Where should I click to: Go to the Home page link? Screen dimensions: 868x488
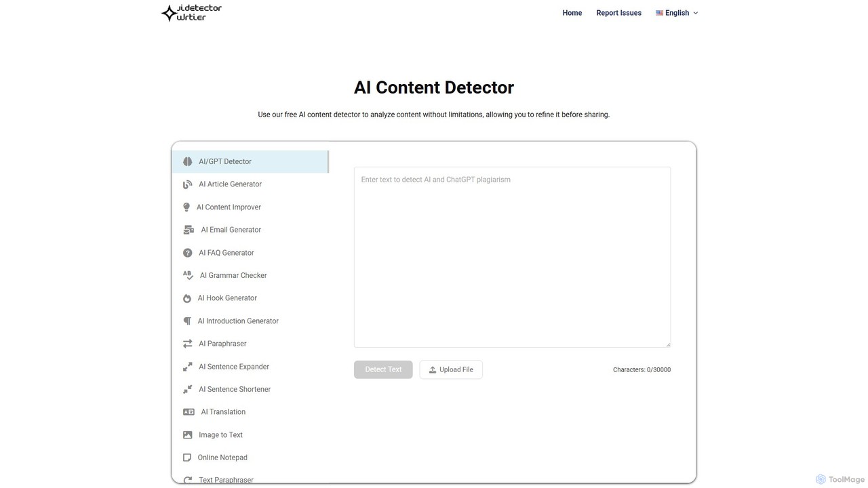[x=572, y=13]
